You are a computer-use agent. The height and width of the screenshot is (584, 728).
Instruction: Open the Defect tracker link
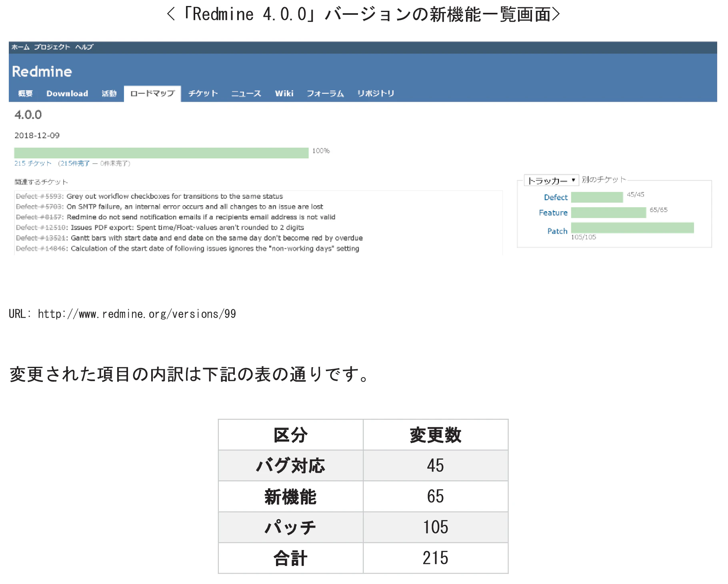(x=556, y=197)
